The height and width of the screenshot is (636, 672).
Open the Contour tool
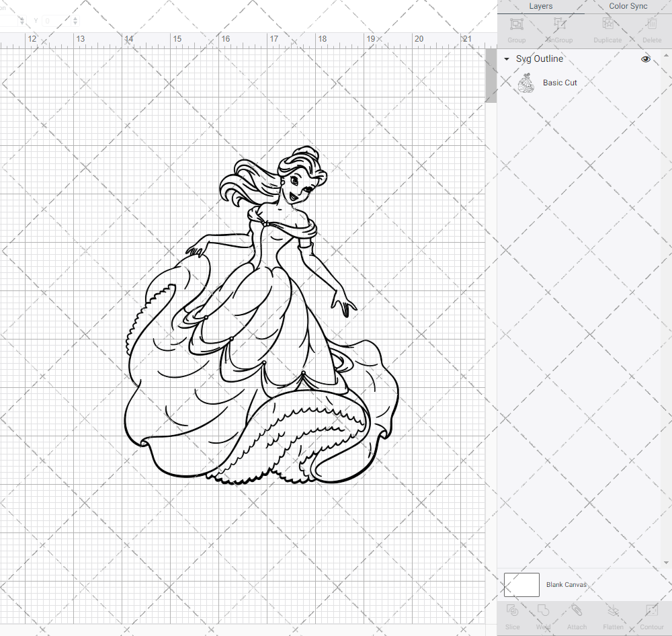pyautogui.click(x=652, y=610)
